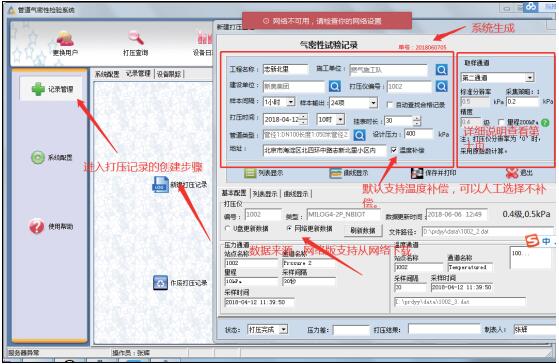Click the search icon next to 施工单位
559x364 pixels.
pos(441,70)
